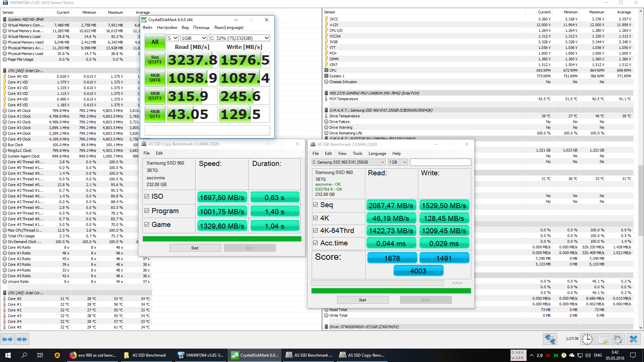Click the HWiNFO collapse columns arrows icon

coord(22,339)
